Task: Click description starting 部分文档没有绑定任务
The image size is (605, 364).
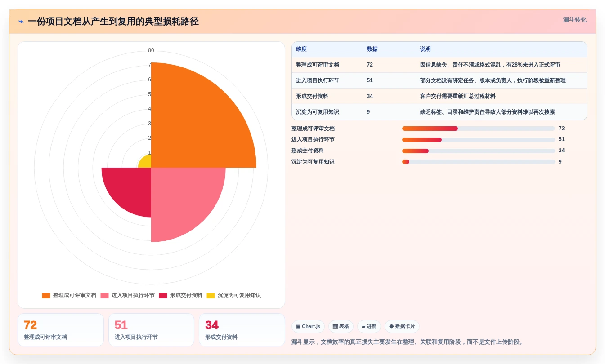Action: pos(493,80)
